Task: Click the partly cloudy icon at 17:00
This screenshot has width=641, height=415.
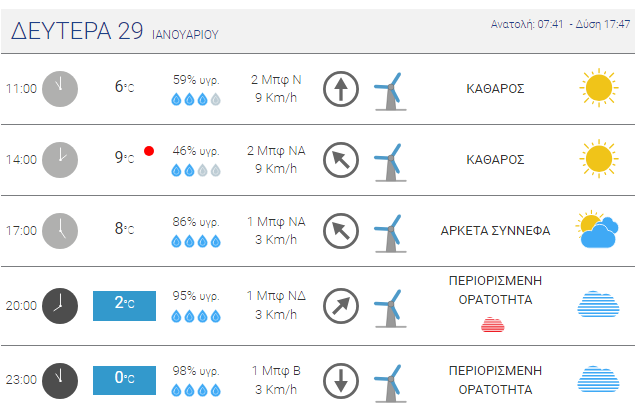Action: tap(597, 229)
